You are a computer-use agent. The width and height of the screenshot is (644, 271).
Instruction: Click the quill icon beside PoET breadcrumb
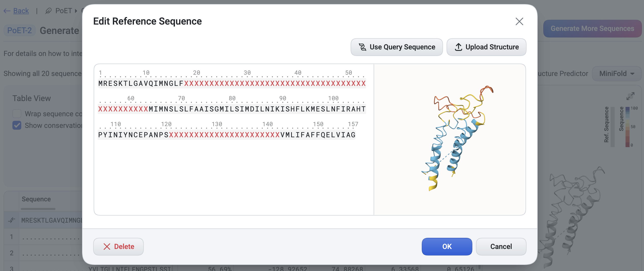pos(48,11)
